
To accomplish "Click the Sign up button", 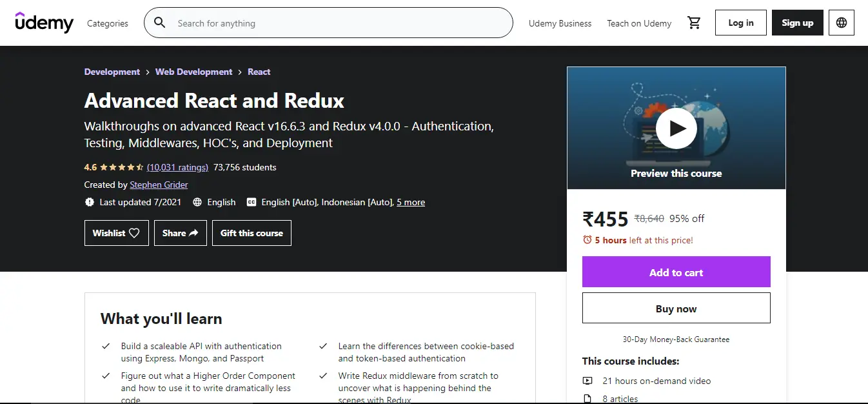I will tap(797, 22).
